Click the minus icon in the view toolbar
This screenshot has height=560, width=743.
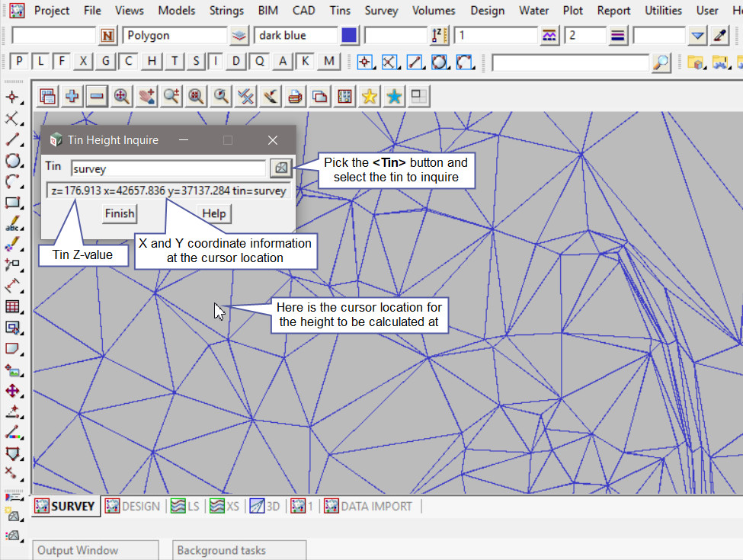point(97,96)
